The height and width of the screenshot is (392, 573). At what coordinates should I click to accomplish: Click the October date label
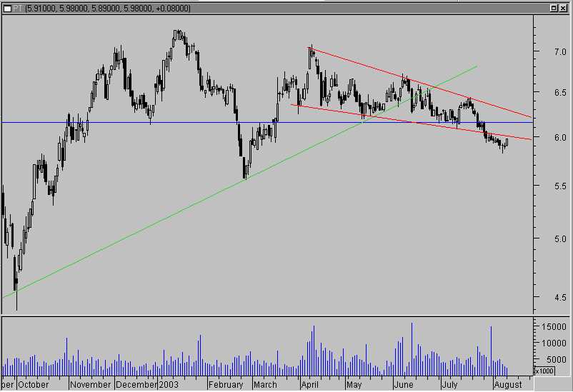(x=34, y=385)
